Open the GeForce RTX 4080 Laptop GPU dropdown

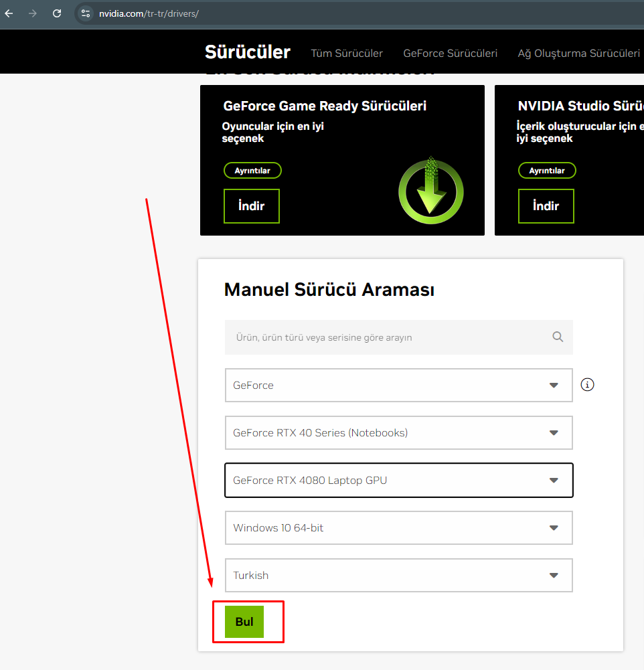click(399, 481)
